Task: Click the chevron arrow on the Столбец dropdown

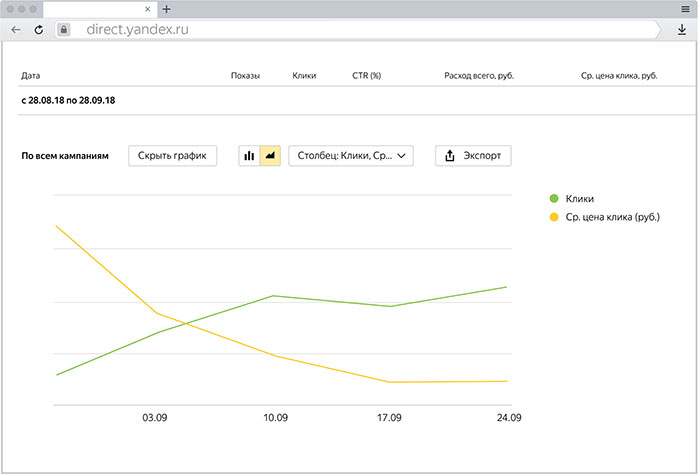Action: (401, 156)
